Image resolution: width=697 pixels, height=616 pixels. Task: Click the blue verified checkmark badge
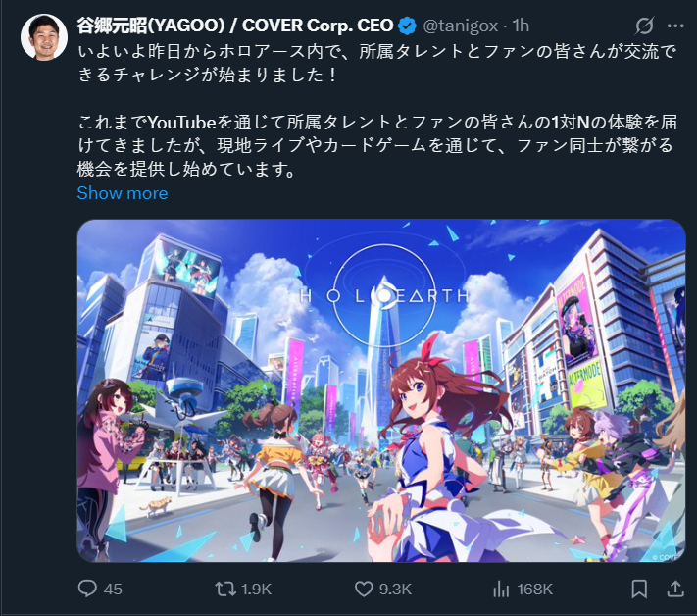[x=407, y=26]
